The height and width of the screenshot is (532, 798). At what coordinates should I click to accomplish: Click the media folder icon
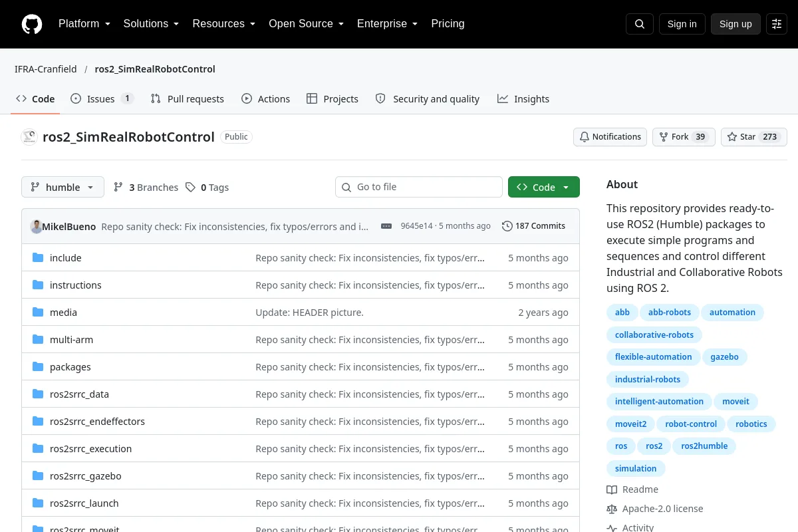click(38, 312)
